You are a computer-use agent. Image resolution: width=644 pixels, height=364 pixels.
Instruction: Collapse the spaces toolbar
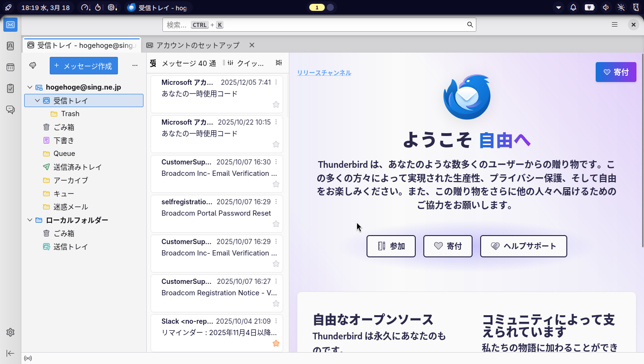[x=10, y=353]
